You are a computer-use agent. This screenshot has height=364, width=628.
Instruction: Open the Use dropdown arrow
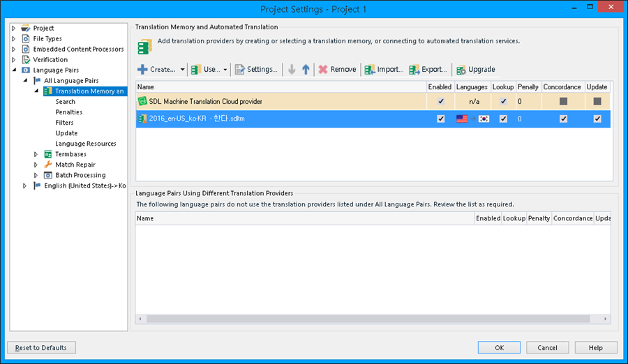[x=225, y=69]
